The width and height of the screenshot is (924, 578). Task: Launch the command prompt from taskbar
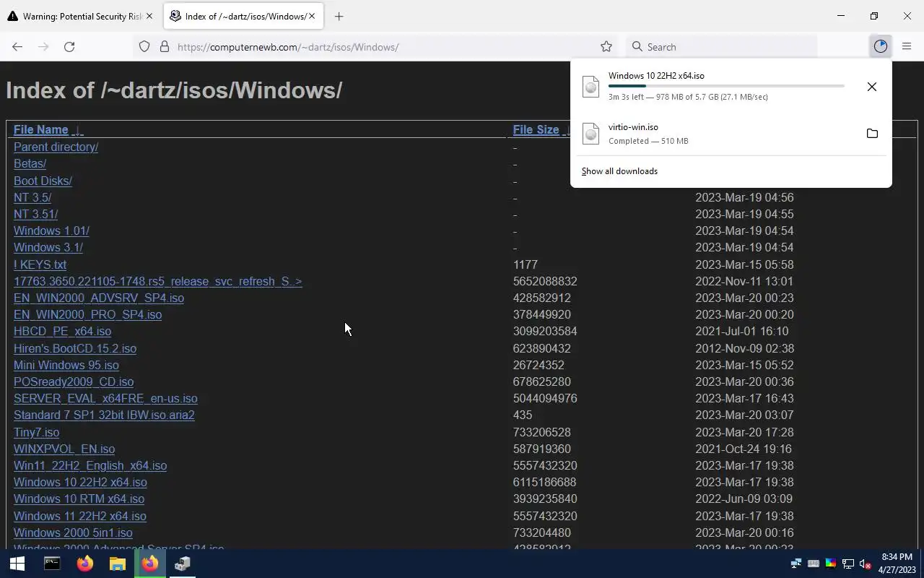click(52, 564)
